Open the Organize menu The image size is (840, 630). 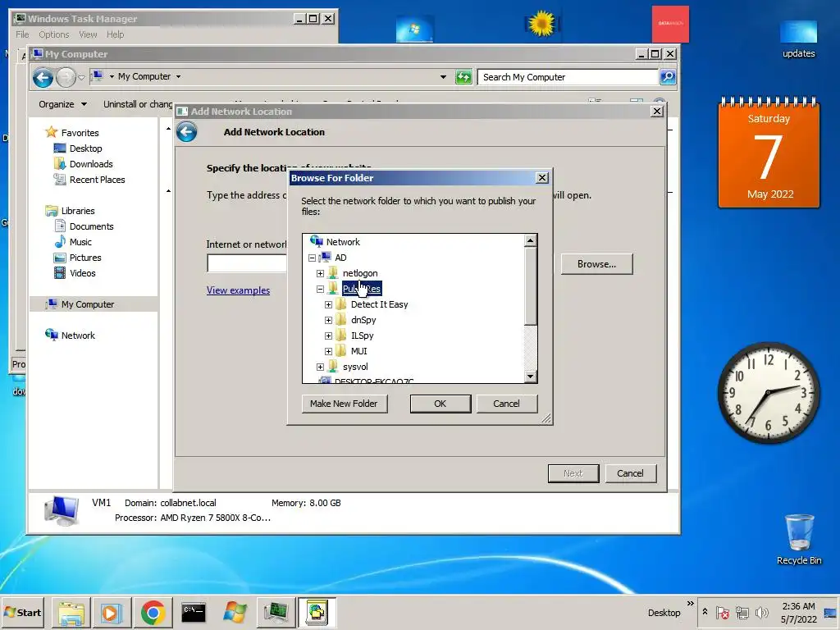pos(62,104)
